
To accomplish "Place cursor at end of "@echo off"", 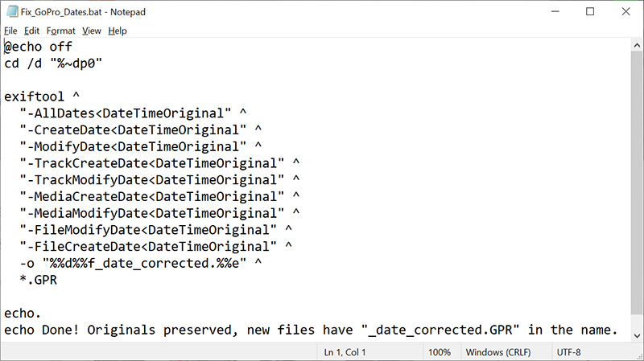I will coord(72,47).
